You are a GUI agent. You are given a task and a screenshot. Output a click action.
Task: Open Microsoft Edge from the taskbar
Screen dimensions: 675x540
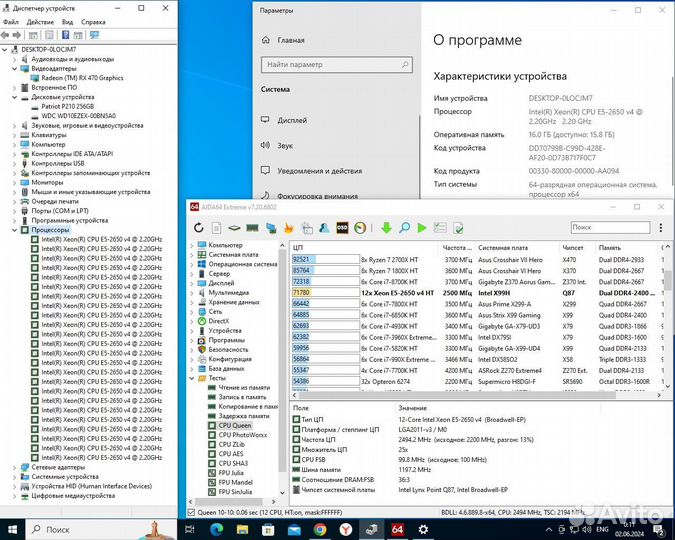[x=217, y=529]
